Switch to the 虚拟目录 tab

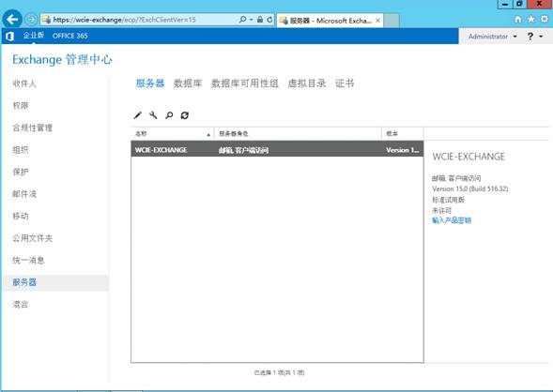307,83
